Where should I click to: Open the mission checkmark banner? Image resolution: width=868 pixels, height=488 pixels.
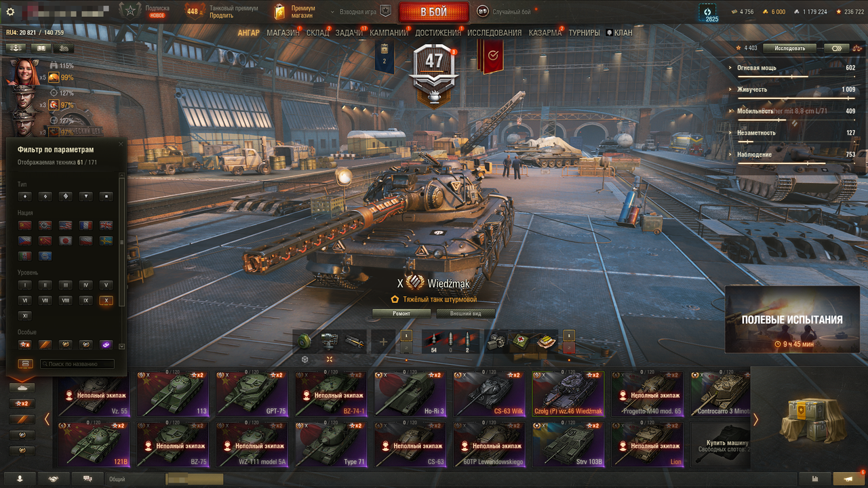tap(492, 56)
